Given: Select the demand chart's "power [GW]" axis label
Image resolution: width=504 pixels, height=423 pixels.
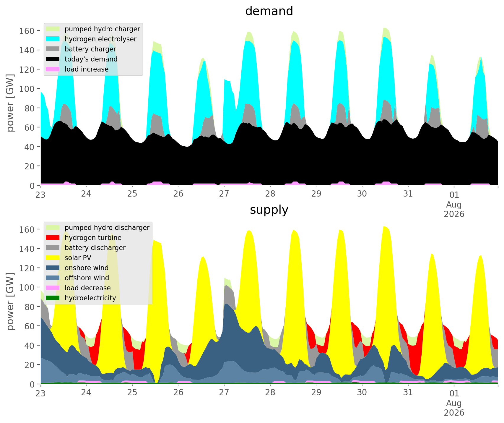Looking at the screenshot, I should tap(10, 103).
